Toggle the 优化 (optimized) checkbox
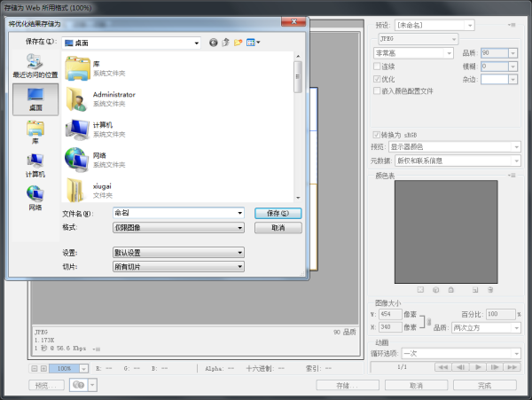Image resolution: width=532 pixels, height=400 pixels. point(377,78)
